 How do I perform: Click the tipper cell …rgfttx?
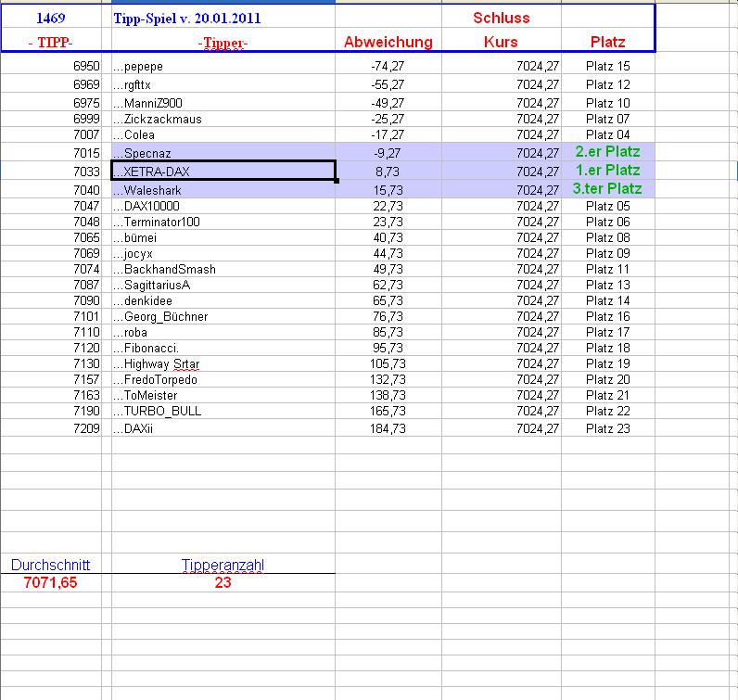point(223,84)
